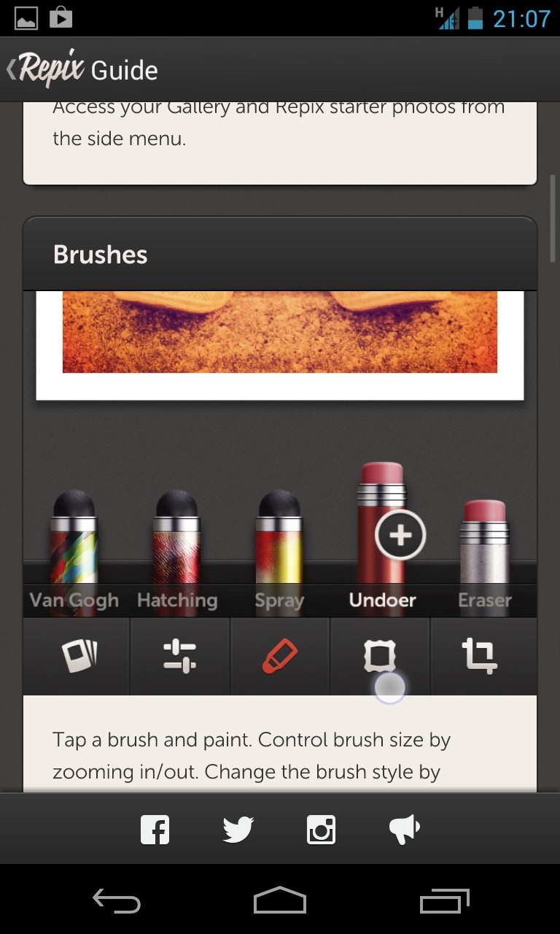
Task: Go back via Repix Guide header
Action: coord(82,69)
